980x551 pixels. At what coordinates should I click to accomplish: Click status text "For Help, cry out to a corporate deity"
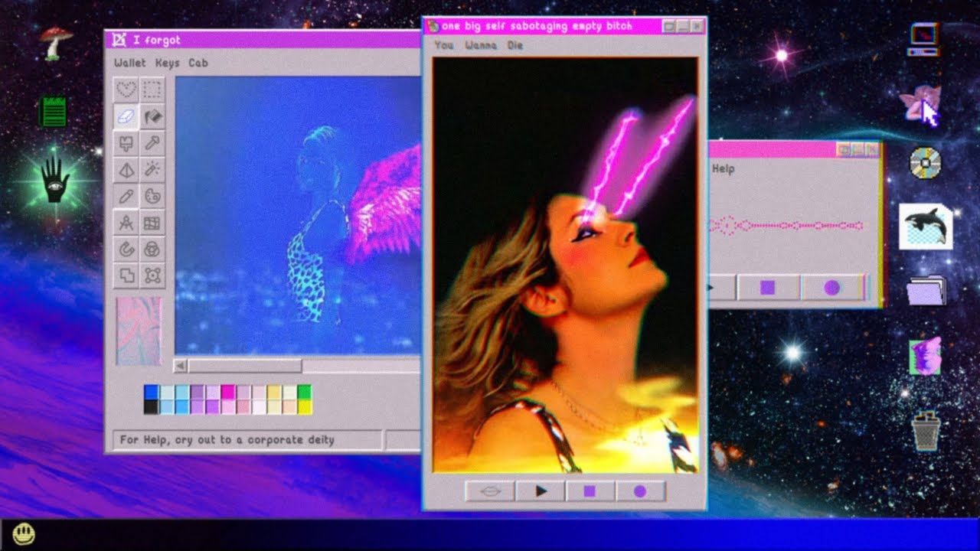point(227,440)
